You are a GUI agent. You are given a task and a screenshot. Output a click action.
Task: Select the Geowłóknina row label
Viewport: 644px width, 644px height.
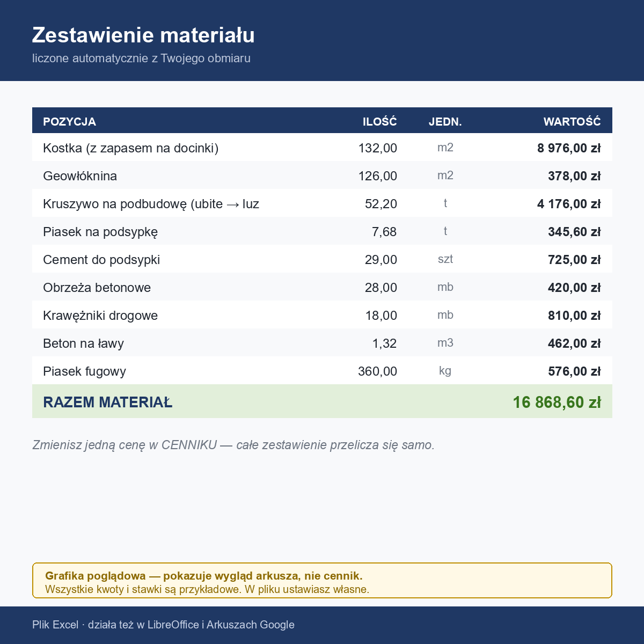pyautogui.click(x=80, y=176)
